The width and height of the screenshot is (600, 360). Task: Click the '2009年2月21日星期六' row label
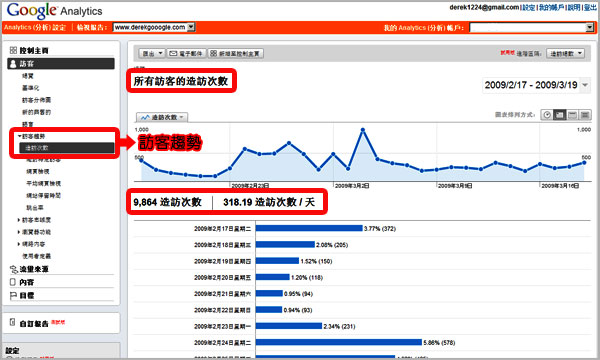(x=222, y=294)
